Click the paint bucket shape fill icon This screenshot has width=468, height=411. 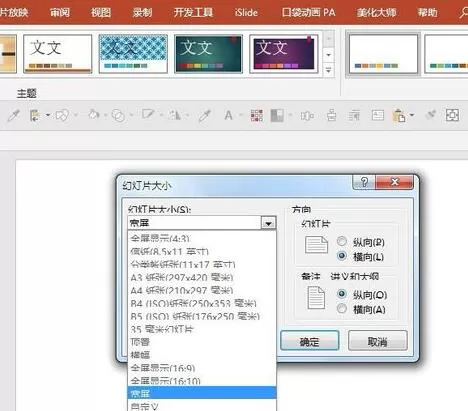(x=94, y=115)
